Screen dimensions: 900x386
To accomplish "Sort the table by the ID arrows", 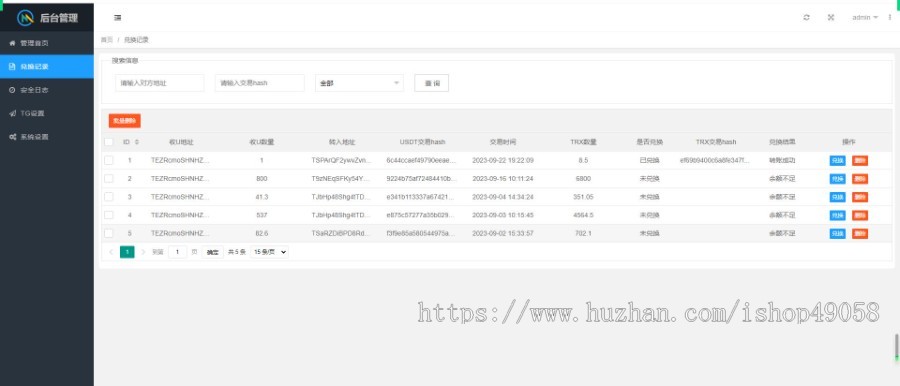I will (x=137, y=142).
